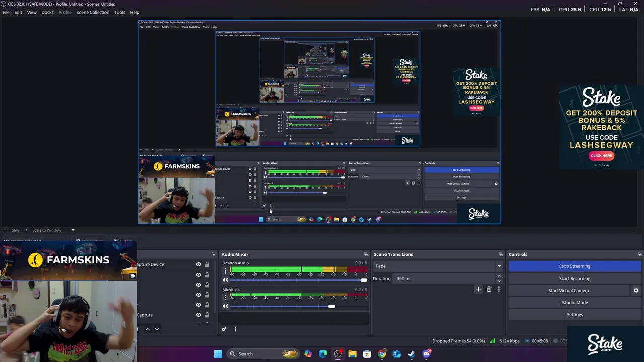Zoom in preview with the plus icon
The width and height of the screenshot is (644, 362).
click(x=26, y=230)
